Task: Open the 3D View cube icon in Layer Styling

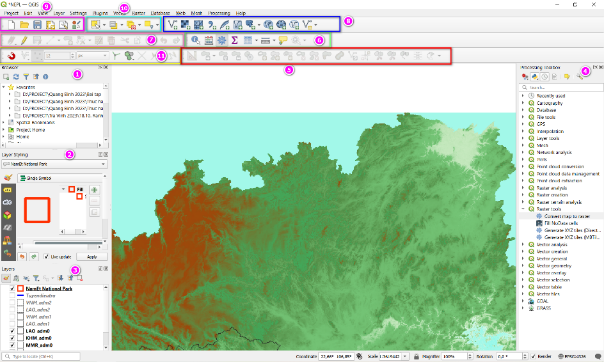Action: coord(7,215)
